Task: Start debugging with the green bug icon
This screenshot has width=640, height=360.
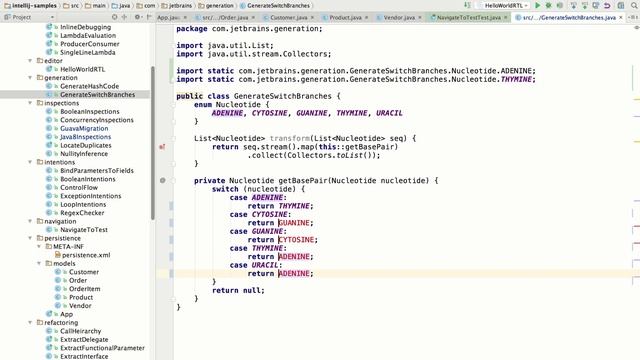Action: point(549,5)
